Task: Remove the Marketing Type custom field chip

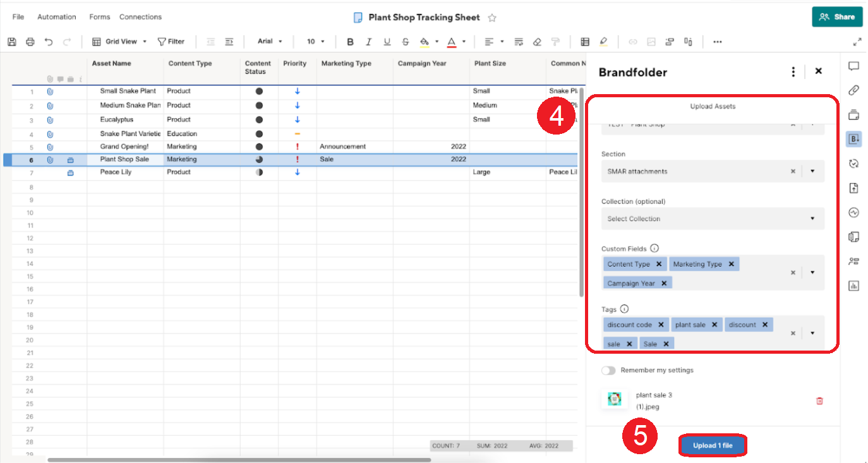Action: [x=731, y=264]
